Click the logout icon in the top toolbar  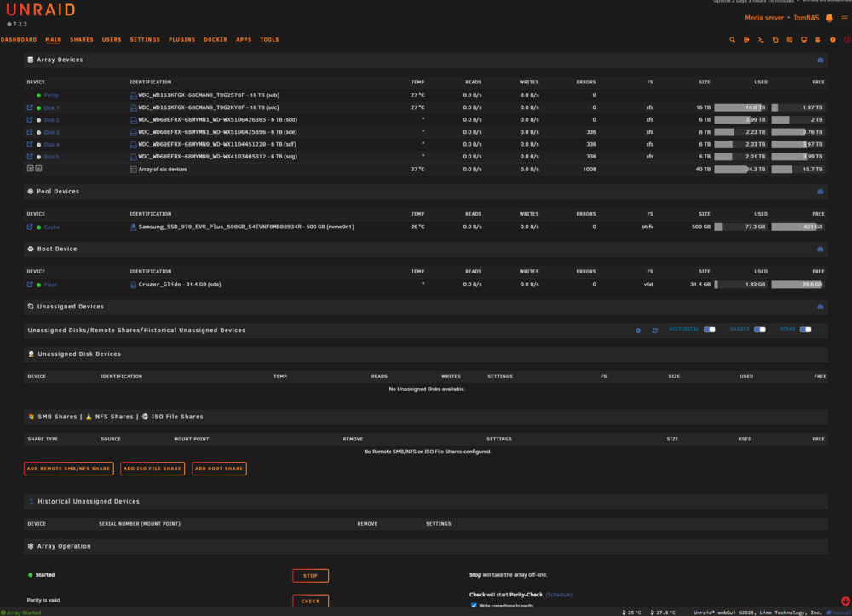pyautogui.click(x=746, y=40)
